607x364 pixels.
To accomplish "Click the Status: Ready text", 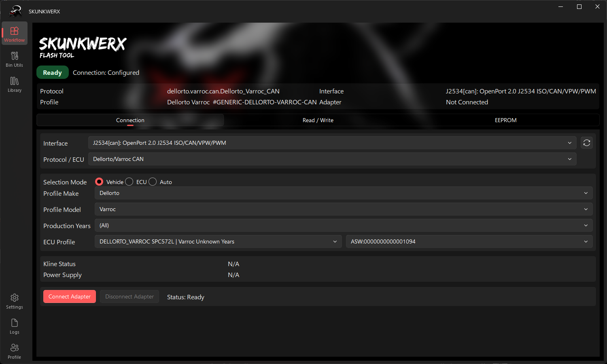I will (186, 297).
